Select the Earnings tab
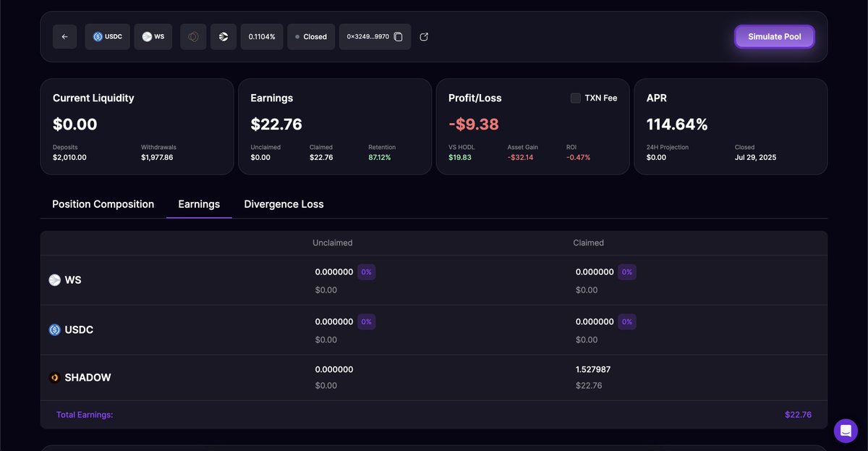868x451 pixels. tap(199, 204)
